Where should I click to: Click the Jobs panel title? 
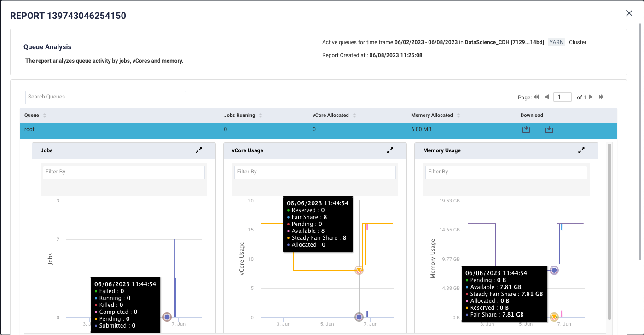coord(47,150)
